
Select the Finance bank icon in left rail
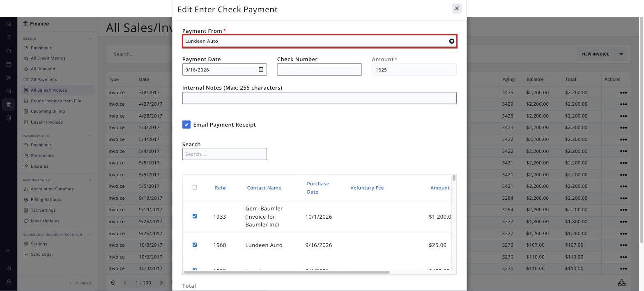pos(9,105)
